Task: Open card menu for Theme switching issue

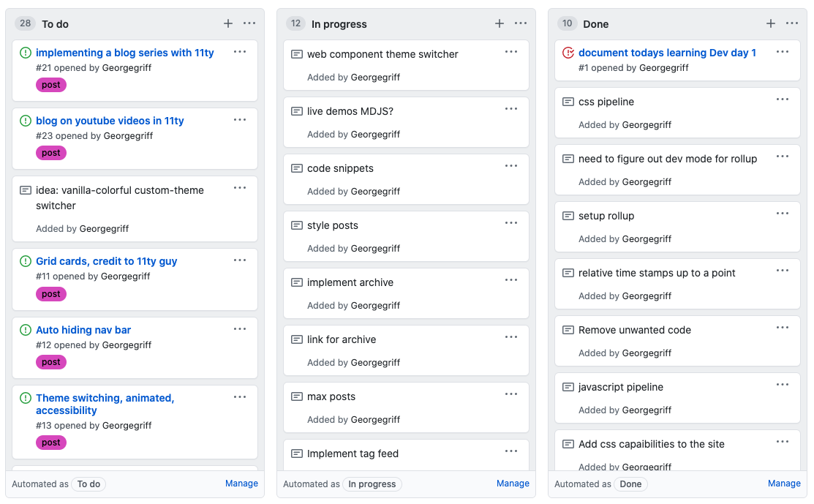Action: point(240,397)
